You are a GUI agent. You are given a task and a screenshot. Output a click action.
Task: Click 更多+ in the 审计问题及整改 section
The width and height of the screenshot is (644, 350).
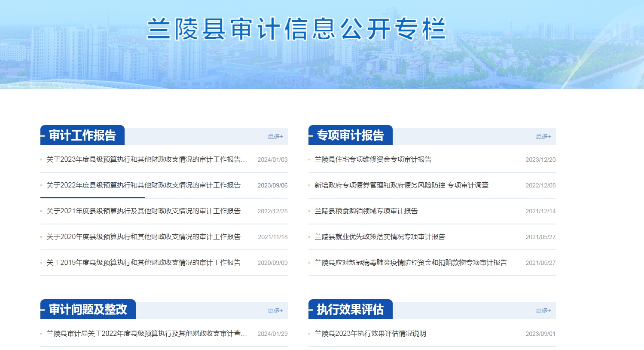coord(275,310)
